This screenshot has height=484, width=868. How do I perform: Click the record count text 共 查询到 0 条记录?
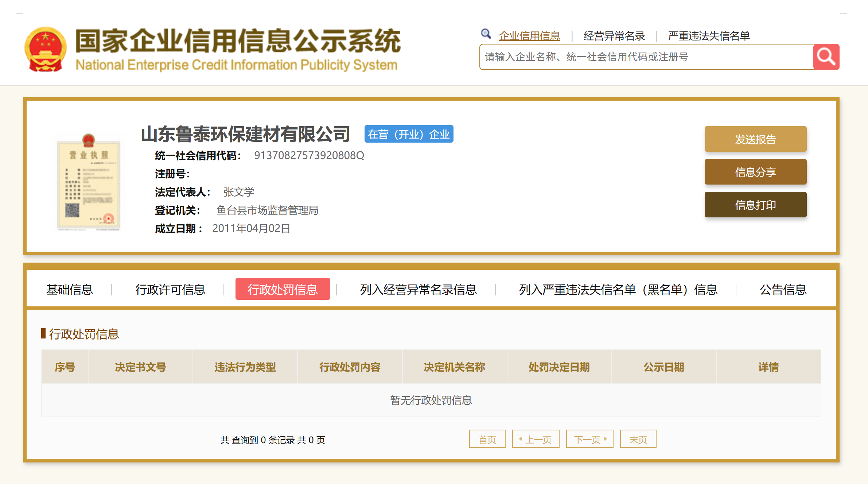(x=257, y=440)
